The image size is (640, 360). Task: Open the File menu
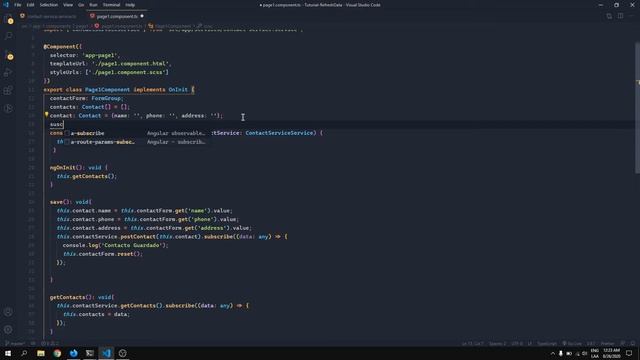(18, 5)
